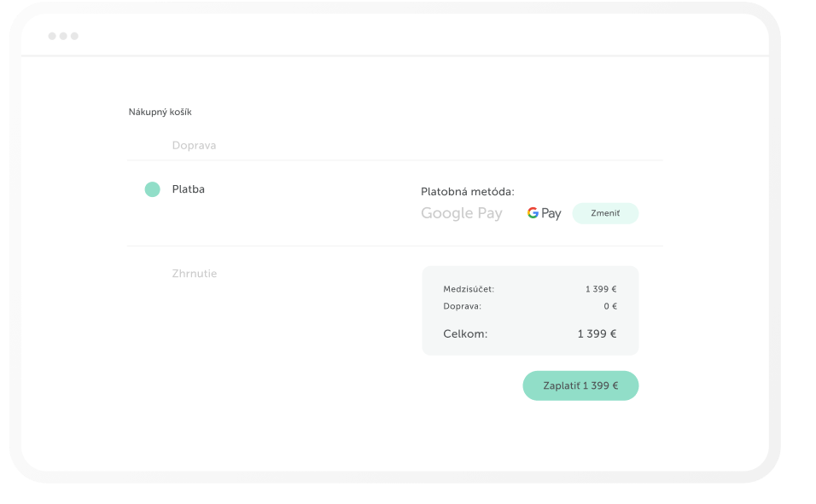816x504 pixels.
Task: Click the Google Pay brand icon
Action: [543, 213]
